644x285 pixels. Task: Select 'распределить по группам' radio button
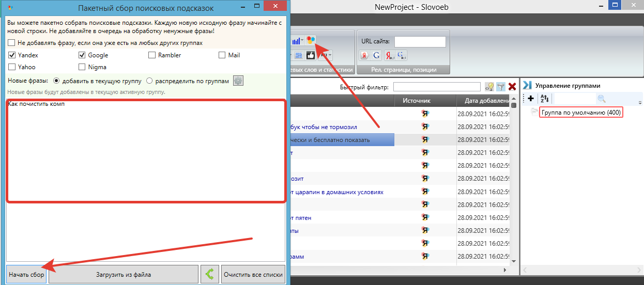tap(149, 81)
